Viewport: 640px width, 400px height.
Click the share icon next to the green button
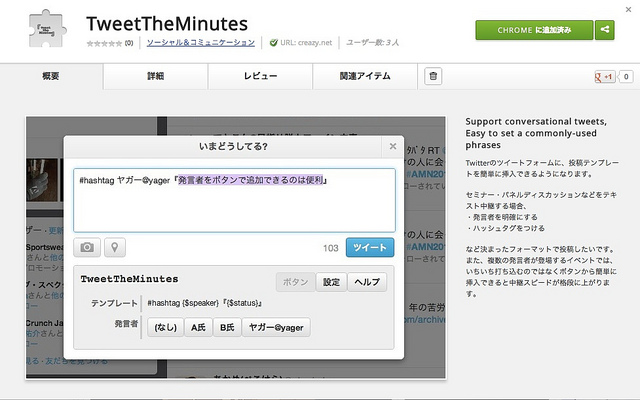point(604,30)
